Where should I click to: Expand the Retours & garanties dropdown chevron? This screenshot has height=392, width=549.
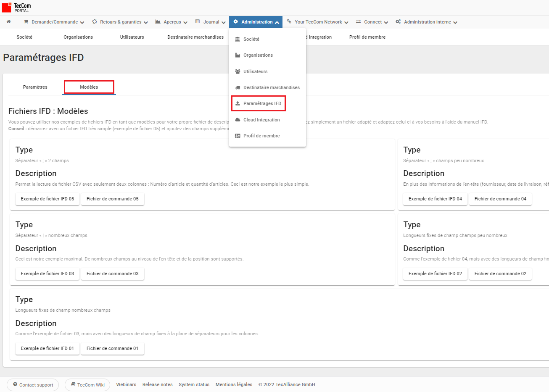(146, 22)
